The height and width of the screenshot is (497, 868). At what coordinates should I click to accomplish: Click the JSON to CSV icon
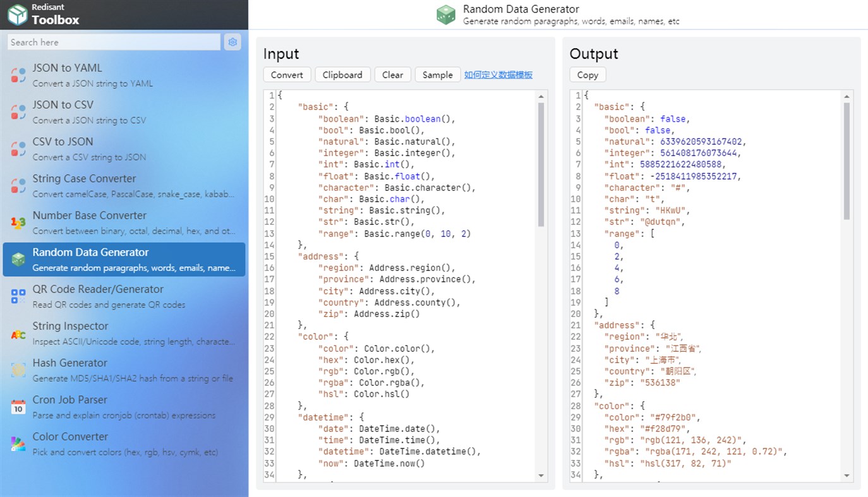coord(18,112)
